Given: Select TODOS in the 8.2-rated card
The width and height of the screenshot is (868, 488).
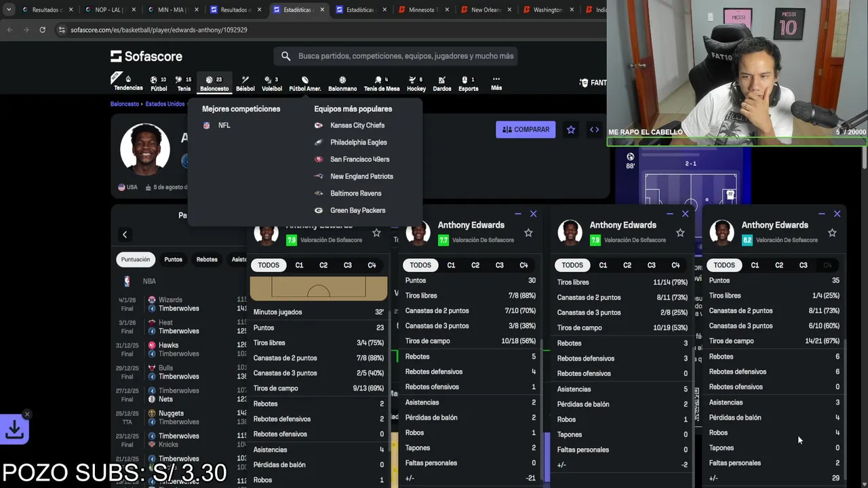Looking at the screenshot, I should click(724, 265).
